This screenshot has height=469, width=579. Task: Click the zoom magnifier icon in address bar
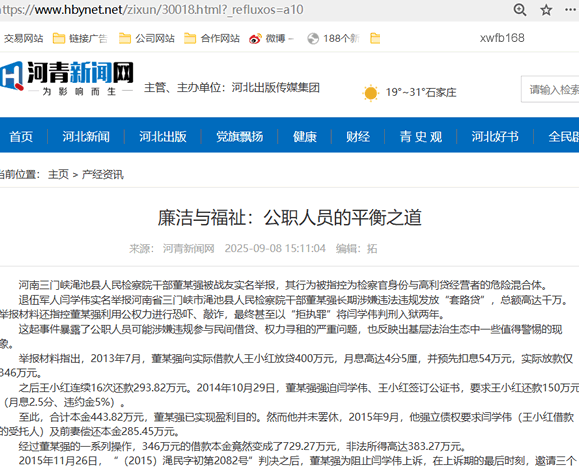click(520, 10)
